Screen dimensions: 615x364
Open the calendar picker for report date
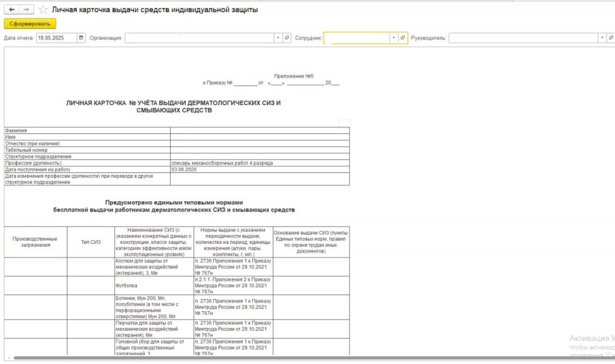tap(81, 38)
